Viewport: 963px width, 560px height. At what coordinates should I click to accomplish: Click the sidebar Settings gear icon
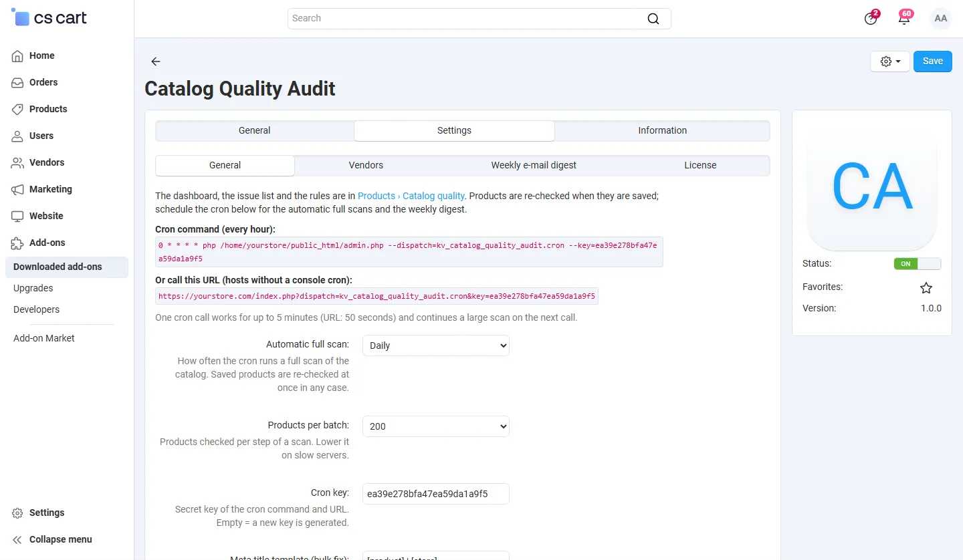18,513
